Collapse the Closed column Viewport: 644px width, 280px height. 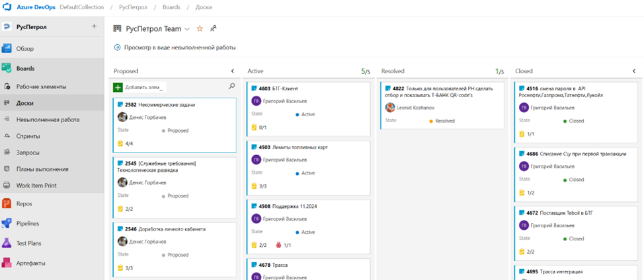coord(634,71)
